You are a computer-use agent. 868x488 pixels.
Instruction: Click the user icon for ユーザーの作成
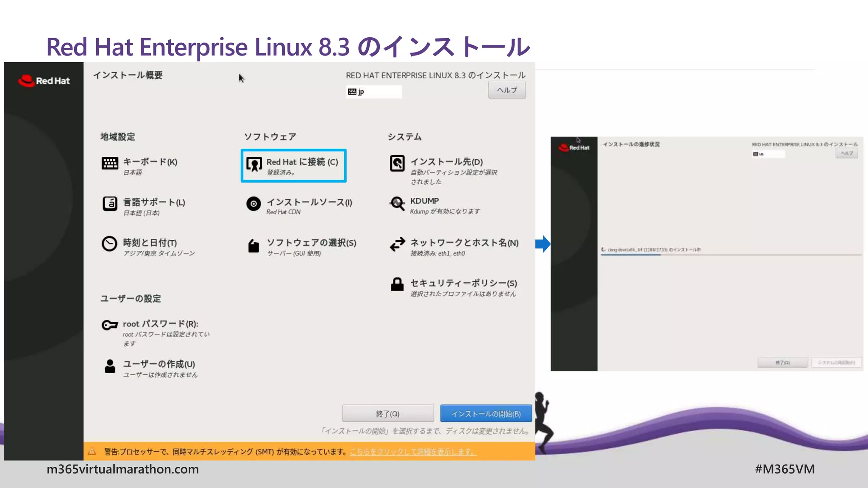pyautogui.click(x=110, y=366)
